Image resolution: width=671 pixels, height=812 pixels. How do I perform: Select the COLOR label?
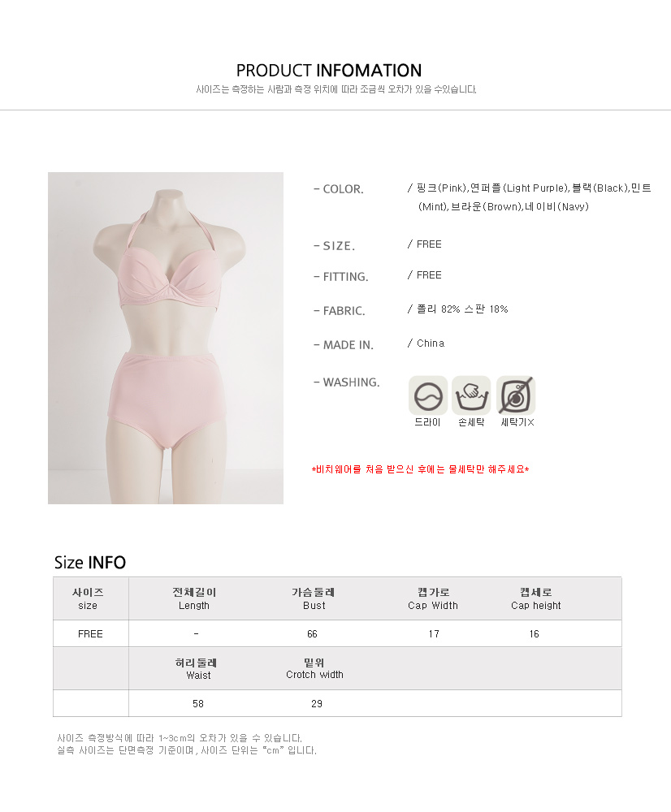pyautogui.click(x=339, y=189)
